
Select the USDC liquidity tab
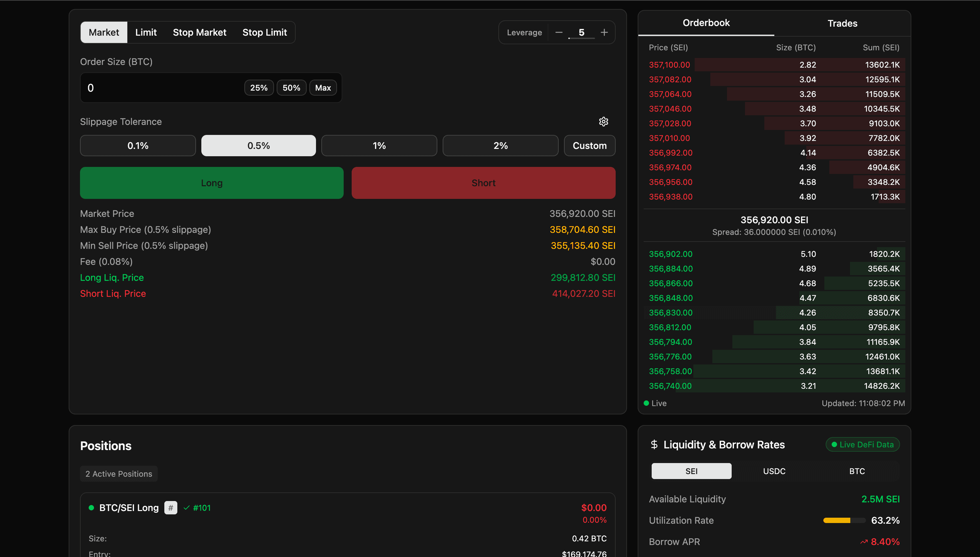pos(774,471)
